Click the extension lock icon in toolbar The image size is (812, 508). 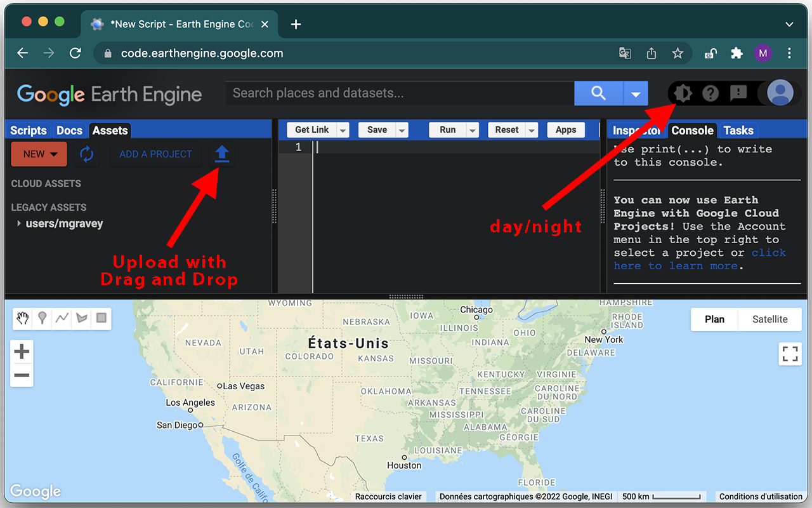[x=710, y=53]
